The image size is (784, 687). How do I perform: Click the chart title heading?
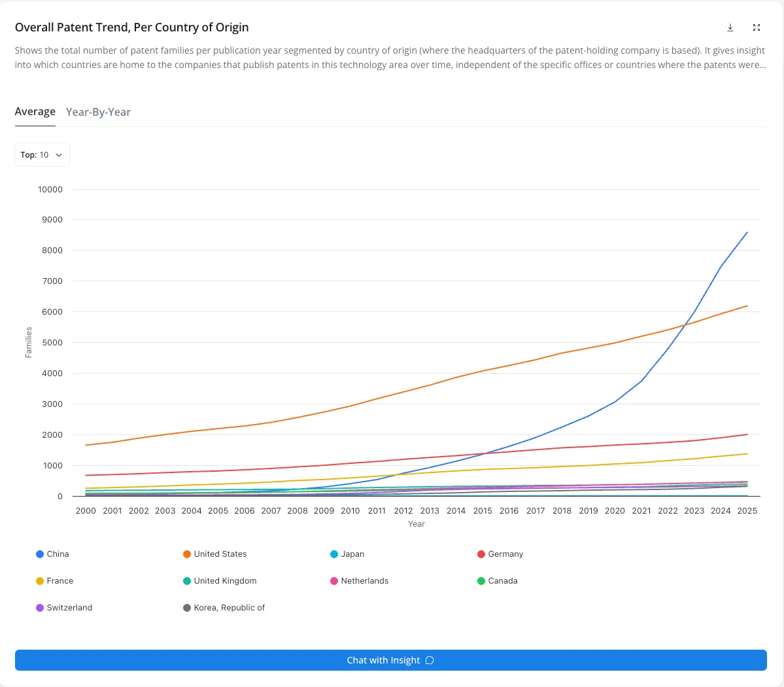pyautogui.click(x=132, y=27)
